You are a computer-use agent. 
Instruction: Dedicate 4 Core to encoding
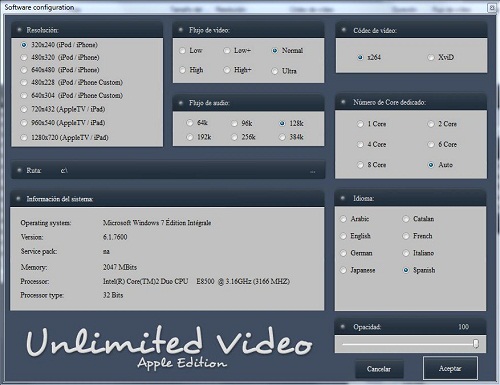(360, 144)
